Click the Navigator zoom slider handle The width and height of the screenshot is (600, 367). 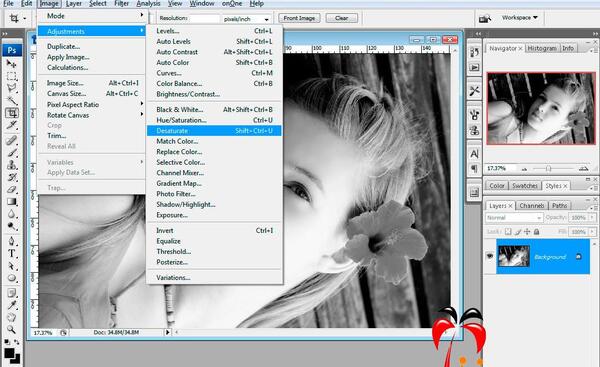(x=548, y=168)
